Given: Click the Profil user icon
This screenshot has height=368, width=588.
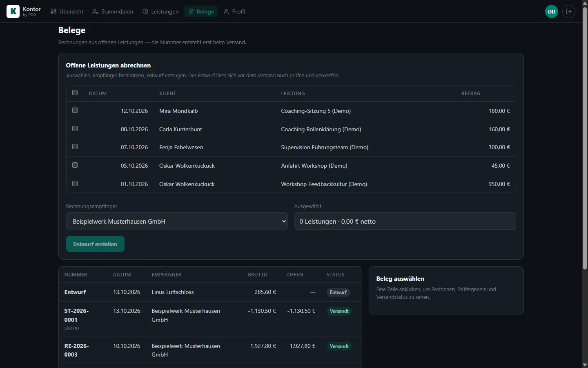Looking at the screenshot, I should coord(226,11).
